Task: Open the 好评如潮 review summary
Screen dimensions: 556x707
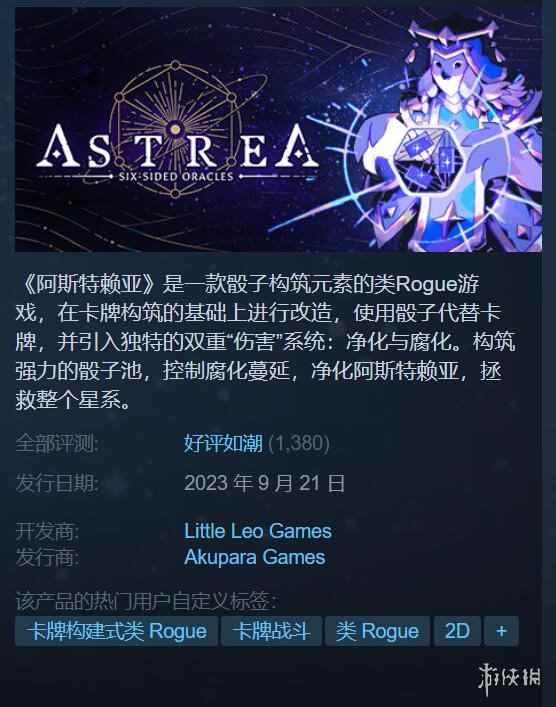Action: coord(223,443)
